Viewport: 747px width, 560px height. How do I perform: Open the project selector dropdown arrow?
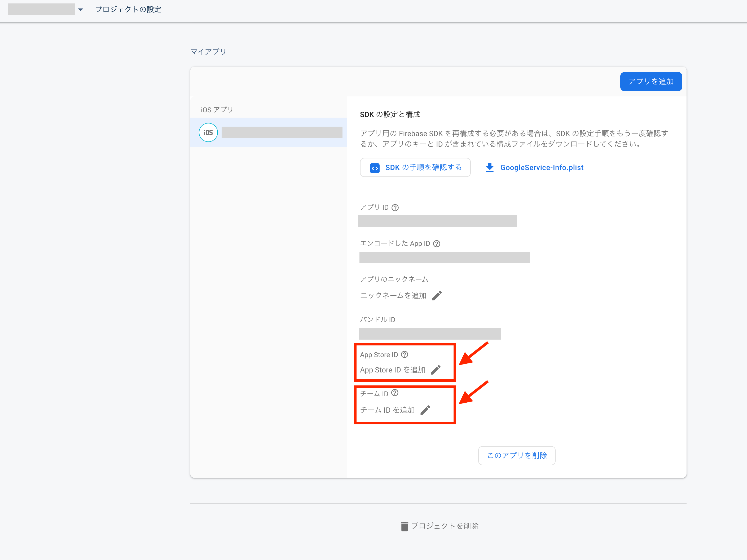pos(80,10)
